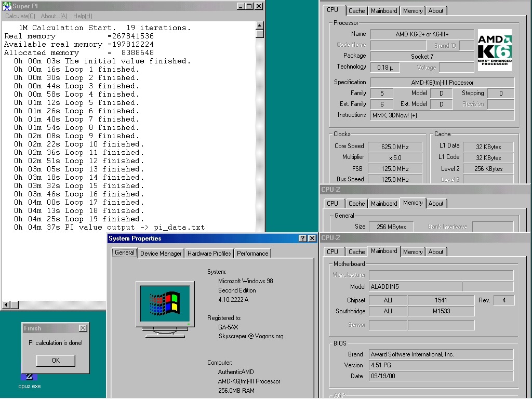Minimize the Super PI window
532x399 pixels.
click(240, 6)
